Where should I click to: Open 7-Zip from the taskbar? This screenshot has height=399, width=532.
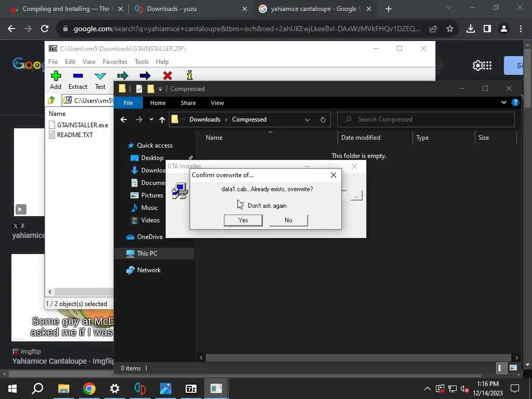pyautogui.click(x=191, y=389)
